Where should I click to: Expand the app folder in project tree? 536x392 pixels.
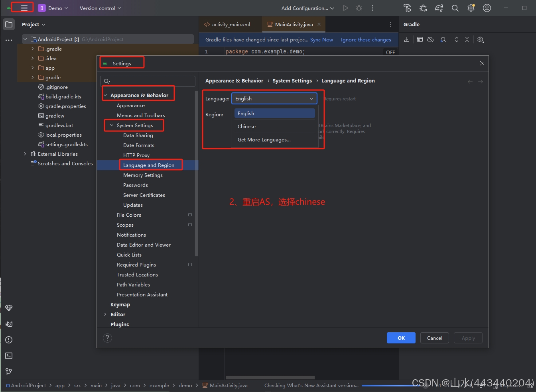(32, 68)
